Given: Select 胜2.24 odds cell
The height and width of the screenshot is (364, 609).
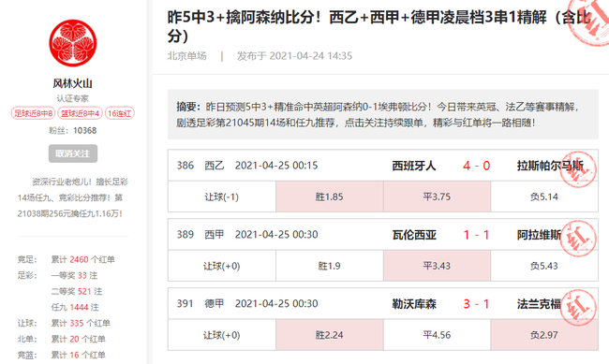Looking at the screenshot, I should point(330,335).
